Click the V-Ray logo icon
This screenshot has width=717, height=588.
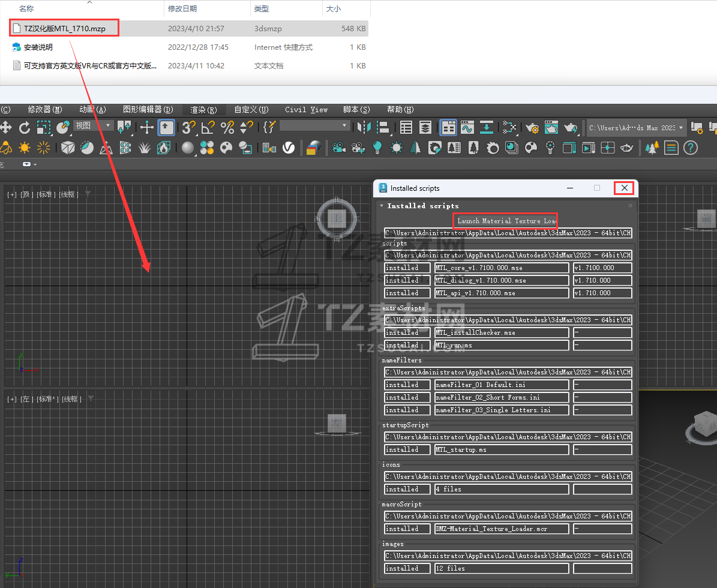tap(289, 147)
